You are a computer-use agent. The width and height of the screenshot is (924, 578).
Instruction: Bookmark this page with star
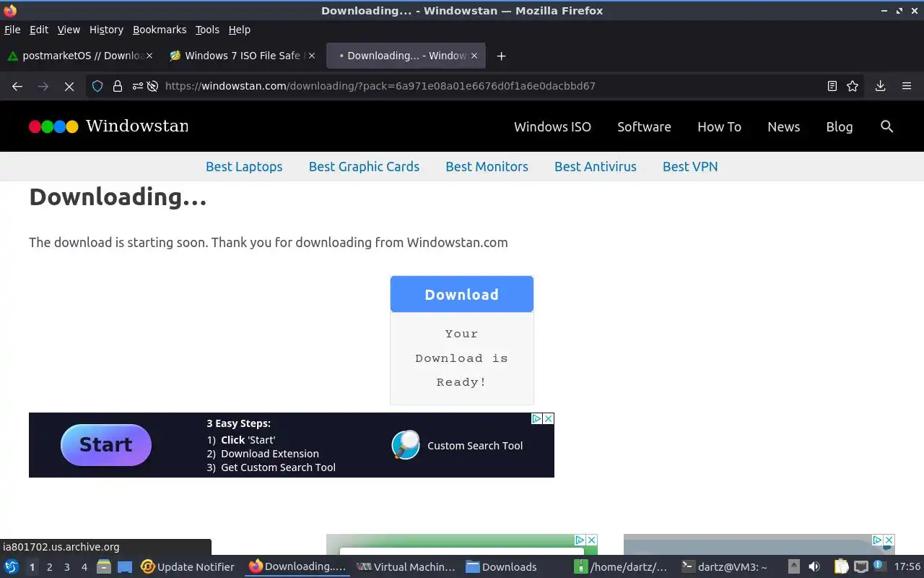(853, 86)
